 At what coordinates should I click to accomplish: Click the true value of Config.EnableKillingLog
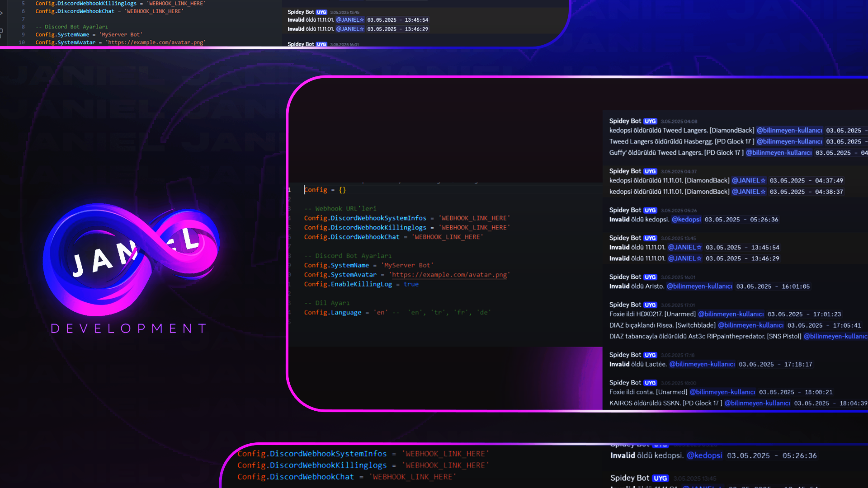click(x=411, y=284)
